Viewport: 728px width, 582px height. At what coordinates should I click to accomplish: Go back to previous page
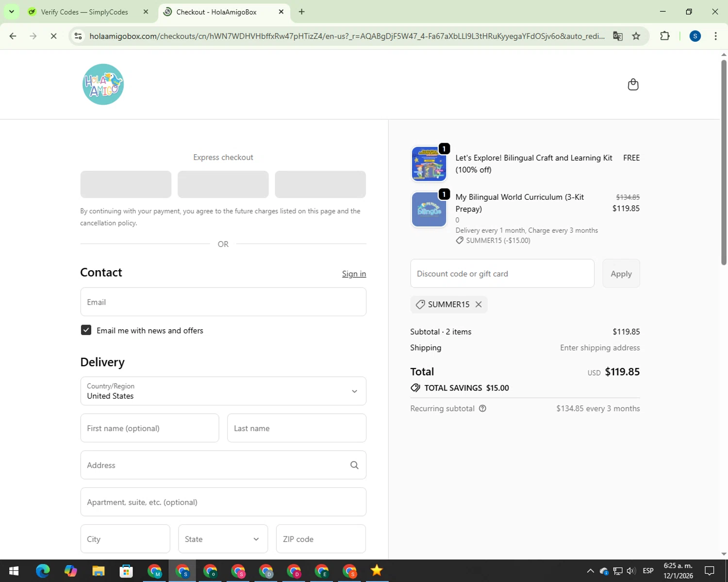pyautogui.click(x=13, y=36)
